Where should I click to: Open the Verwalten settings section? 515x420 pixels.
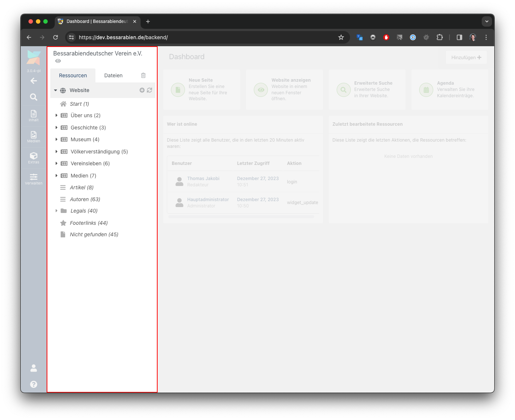(x=34, y=179)
